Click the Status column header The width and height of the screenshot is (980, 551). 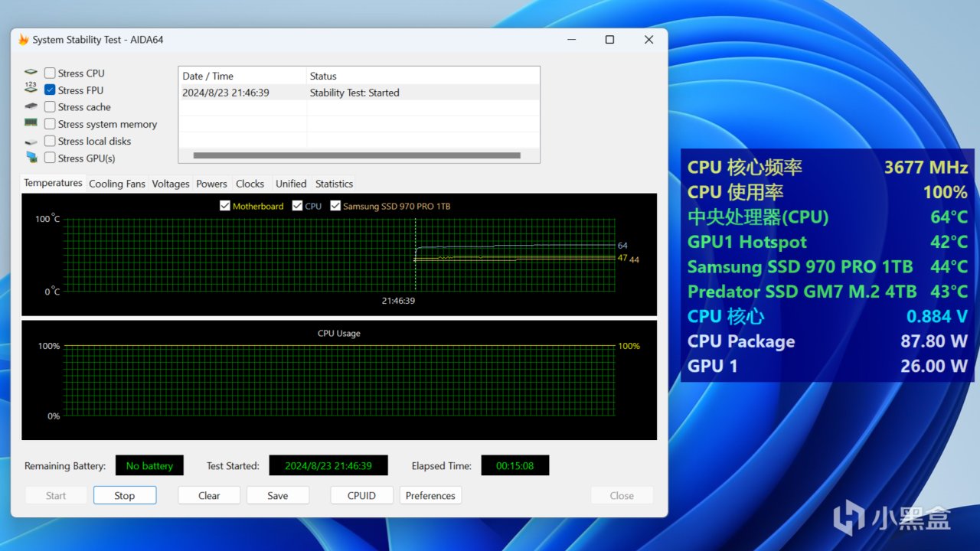click(423, 76)
